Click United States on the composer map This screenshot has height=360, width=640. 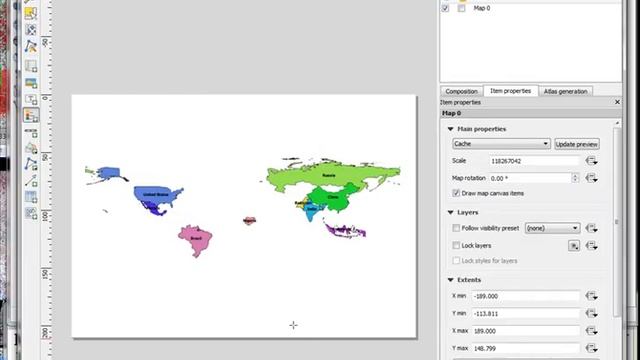(156, 195)
